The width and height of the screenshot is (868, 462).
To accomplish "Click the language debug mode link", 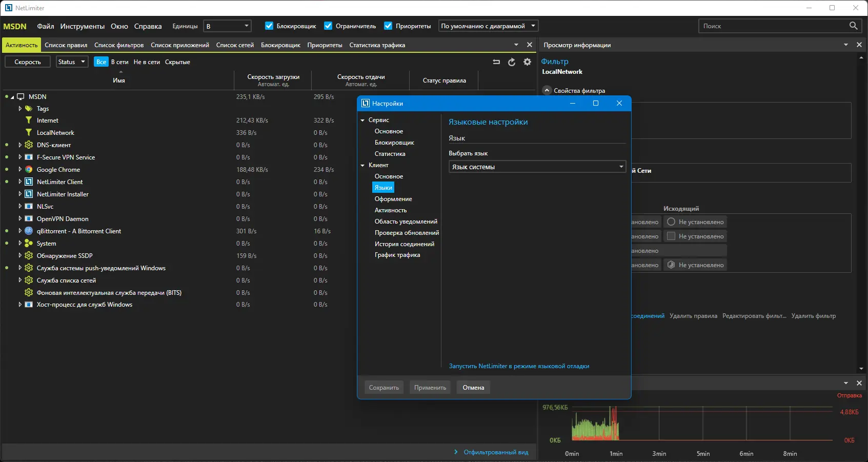I will [x=519, y=366].
